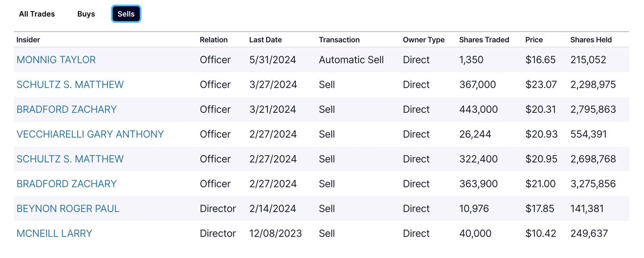The image size is (644, 258).
Task: Open the VECCHIARELLI GARY ANTHONY insider link
Action: [90, 134]
